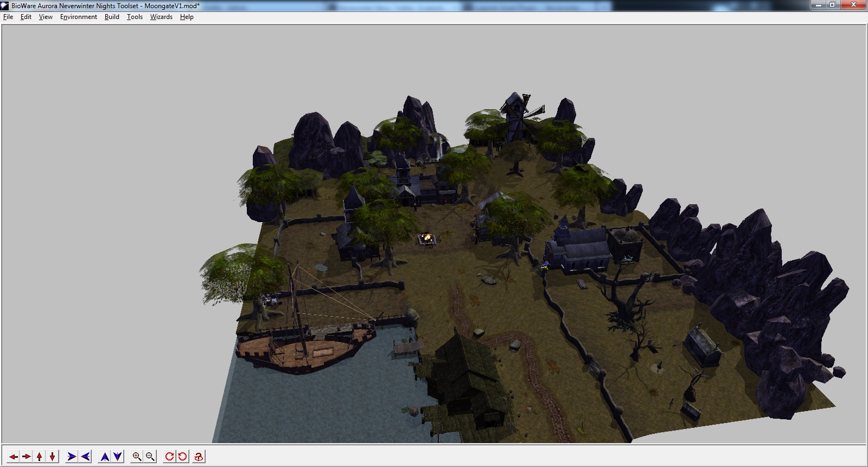
Task: Click the red left arrow pan button
Action: pyautogui.click(x=13, y=457)
